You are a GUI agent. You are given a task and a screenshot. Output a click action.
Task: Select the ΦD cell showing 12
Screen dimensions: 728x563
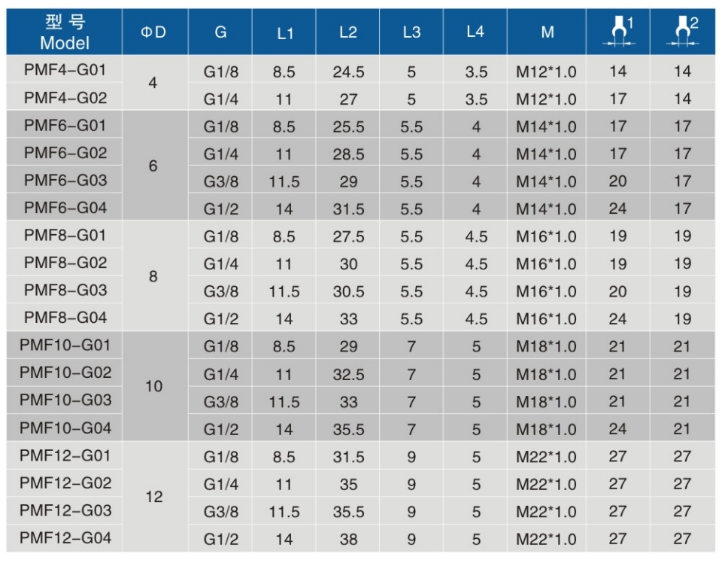pos(153,498)
